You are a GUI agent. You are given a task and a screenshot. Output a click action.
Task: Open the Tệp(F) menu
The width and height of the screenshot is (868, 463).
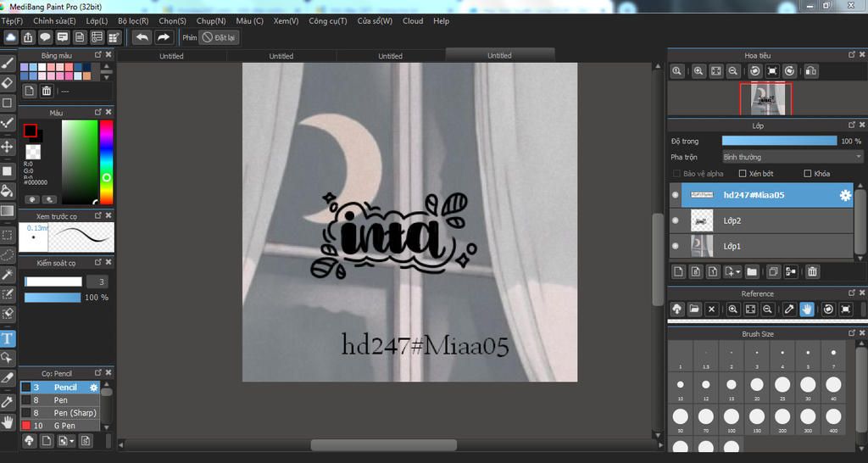pos(12,21)
